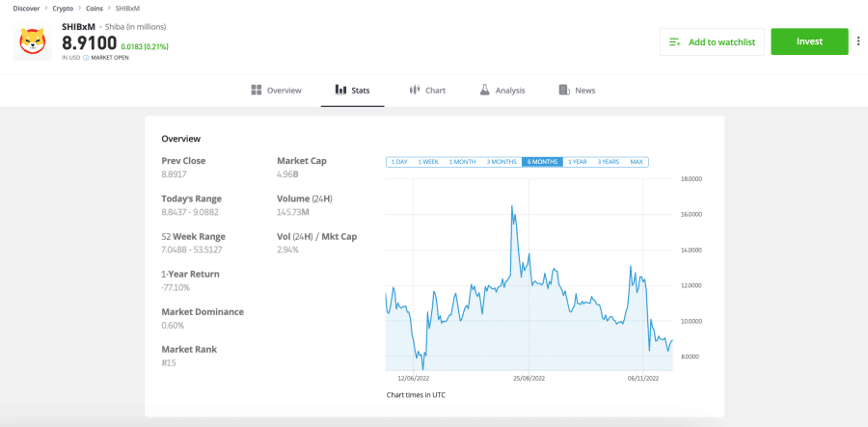Click the 25/08/2022 date axis label

pos(529,379)
